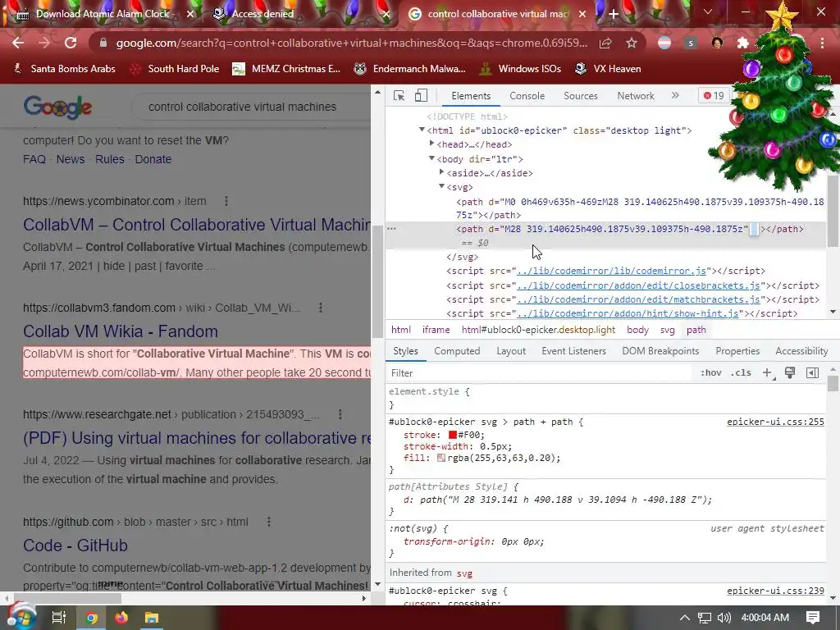The image size is (840, 630).
Task: Open Firefox from the taskbar
Action: tap(121, 618)
